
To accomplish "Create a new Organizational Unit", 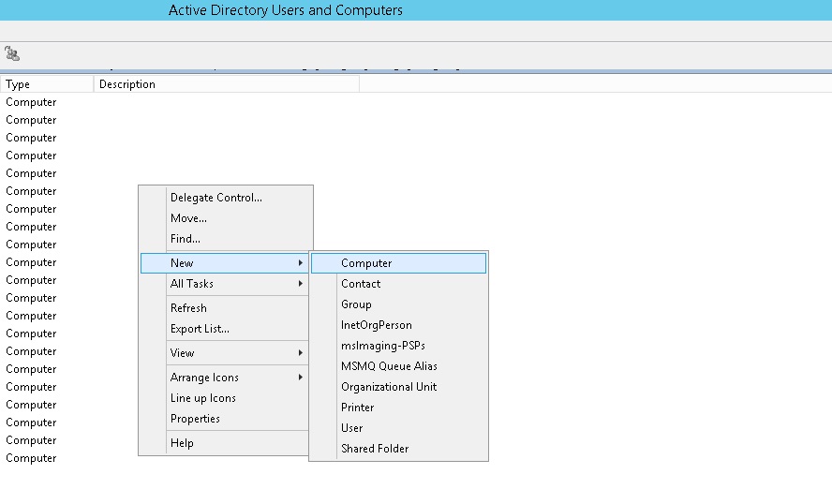I will (398, 387).
